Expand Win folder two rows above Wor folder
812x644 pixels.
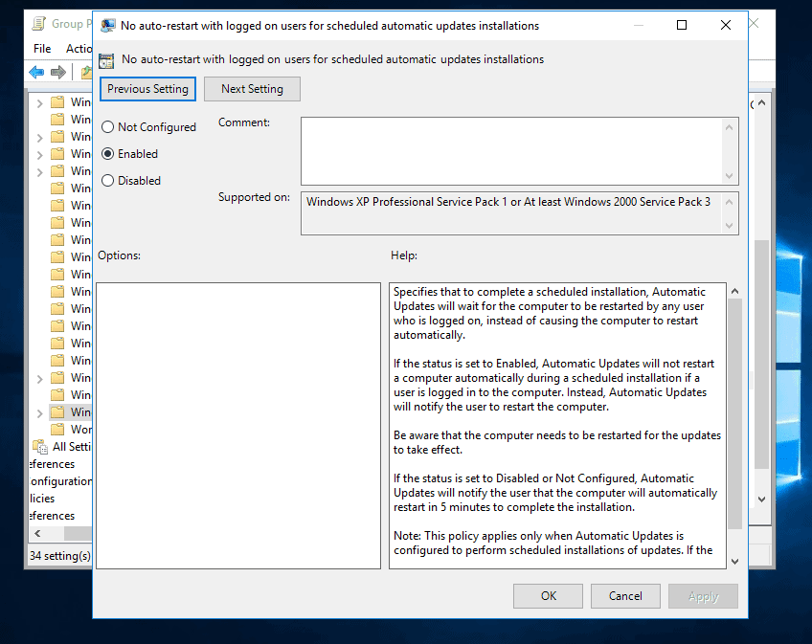(40, 379)
